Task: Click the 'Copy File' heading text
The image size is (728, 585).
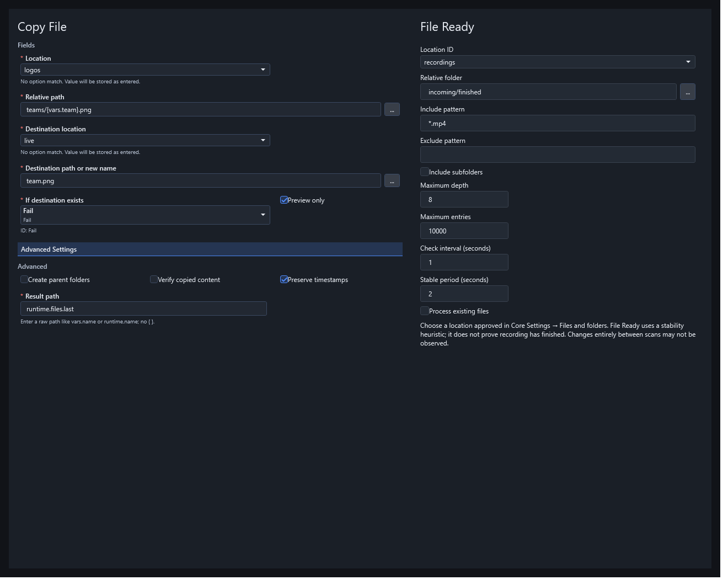Action: coord(42,26)
